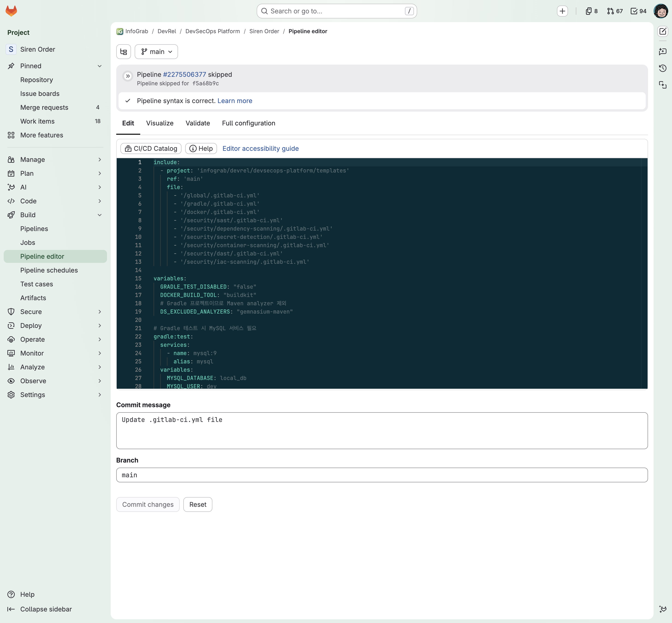Open the main branch dropdown
The image size is (672, 623).
(x=156, y=52)
